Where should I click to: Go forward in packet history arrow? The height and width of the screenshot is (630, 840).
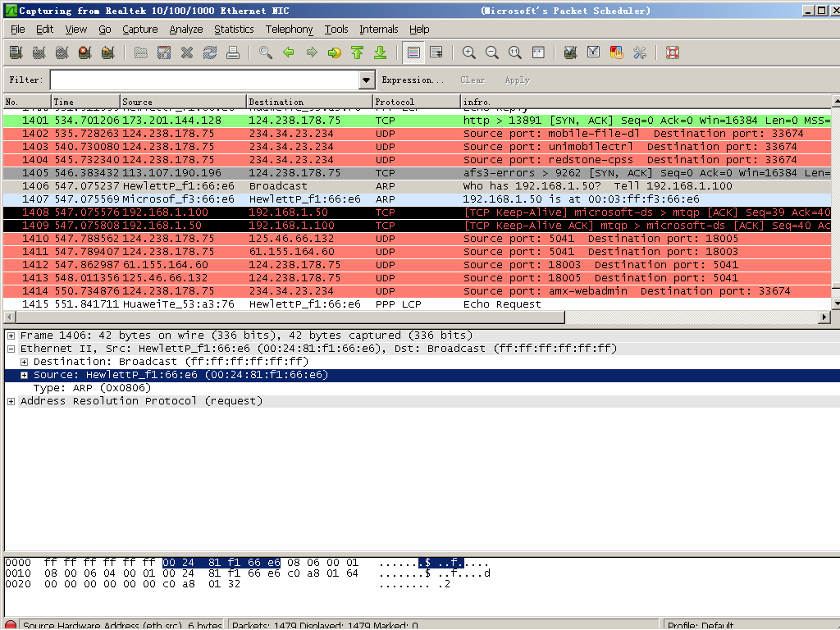pyautogui.click(x=312, y=52)
